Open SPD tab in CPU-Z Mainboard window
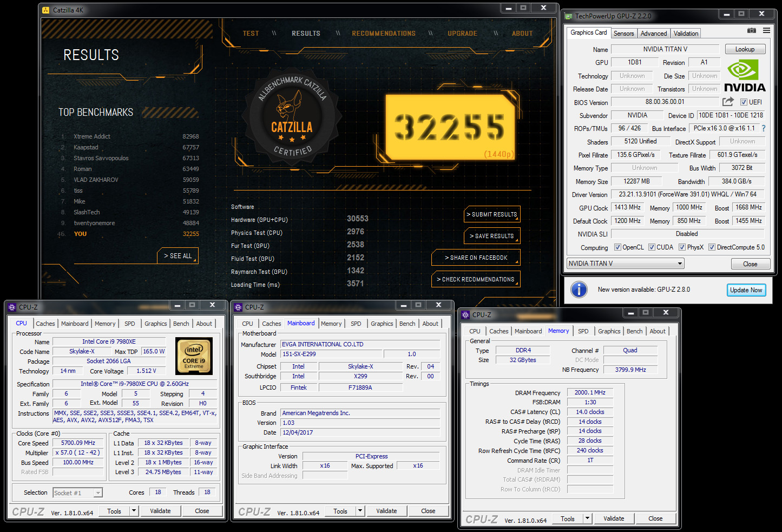Viewport: 782px width, 532px height. pos(356,324)
